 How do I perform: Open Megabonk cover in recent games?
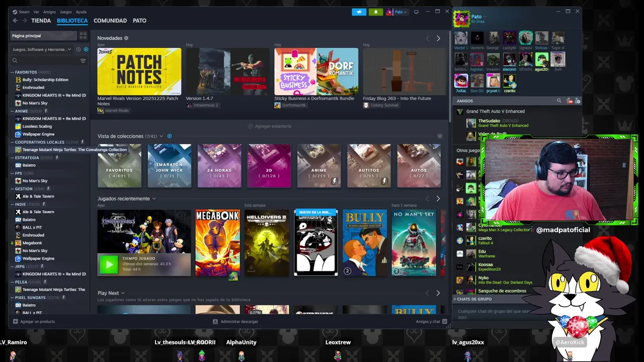(x=217, y=243)
